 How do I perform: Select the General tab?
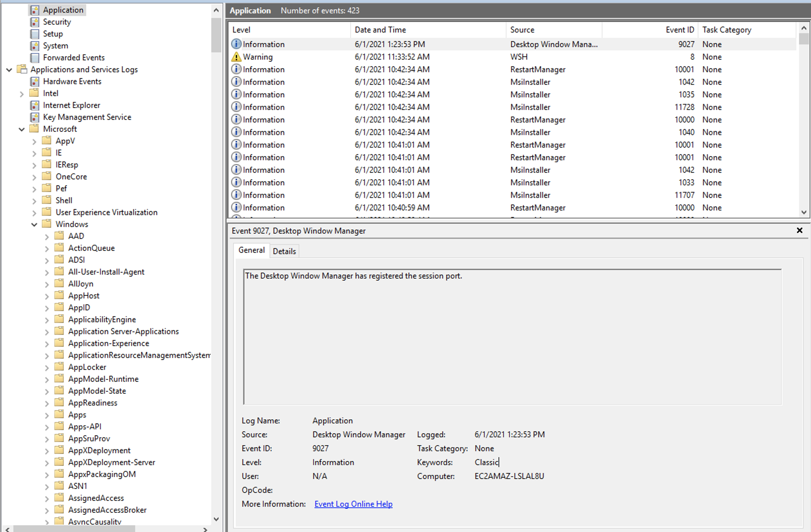click(252, 250)
